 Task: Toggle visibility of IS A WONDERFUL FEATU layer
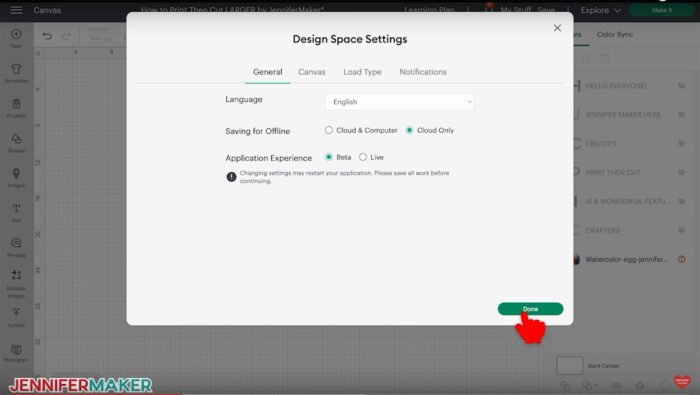[682, 201]
